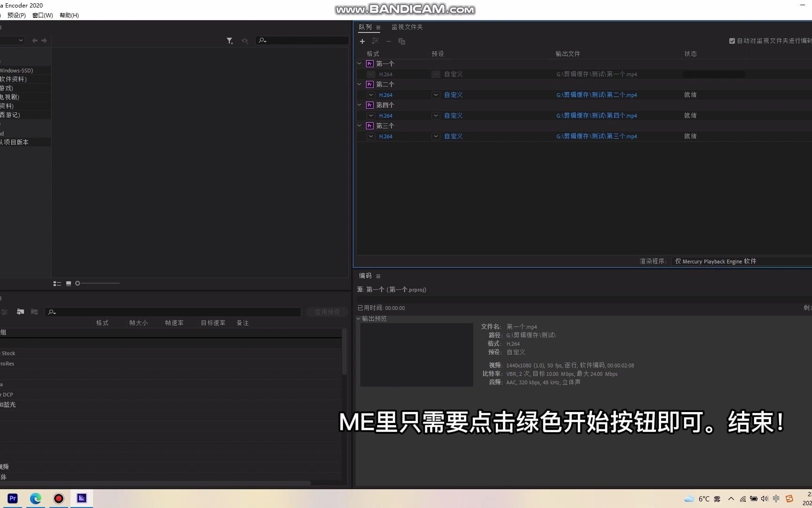Switch media browser to list view
This screenshot has height=508, width=812.
(57, 284)
